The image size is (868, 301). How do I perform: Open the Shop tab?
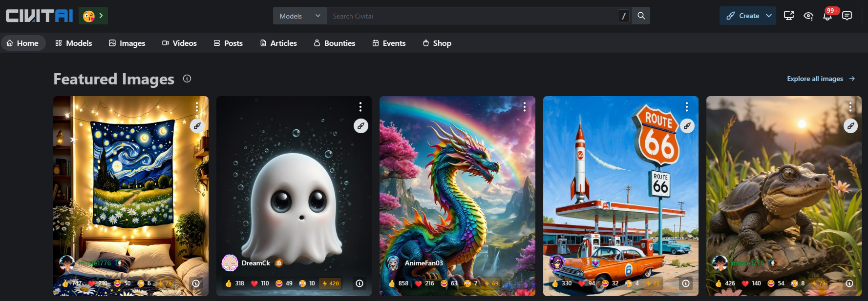tap(437, 43)
